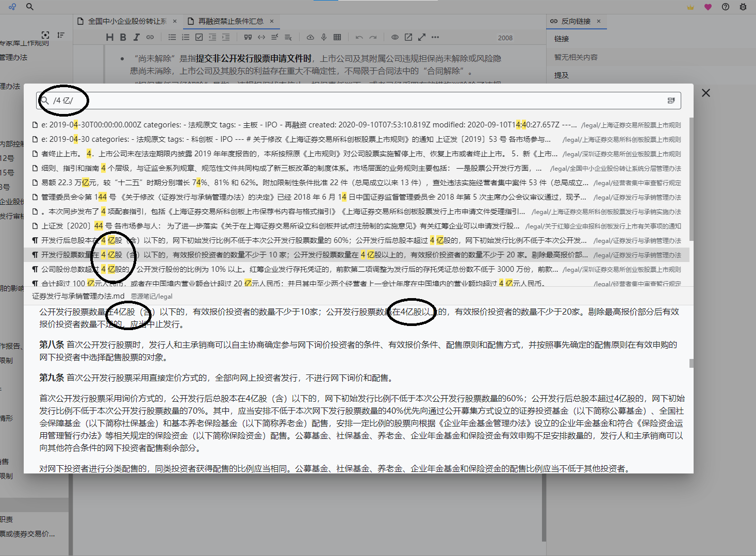The width and height of the screenshot is (756, 556).
Task: Open more options ellipsis in editor toolbar
Action: pos(435,37)
